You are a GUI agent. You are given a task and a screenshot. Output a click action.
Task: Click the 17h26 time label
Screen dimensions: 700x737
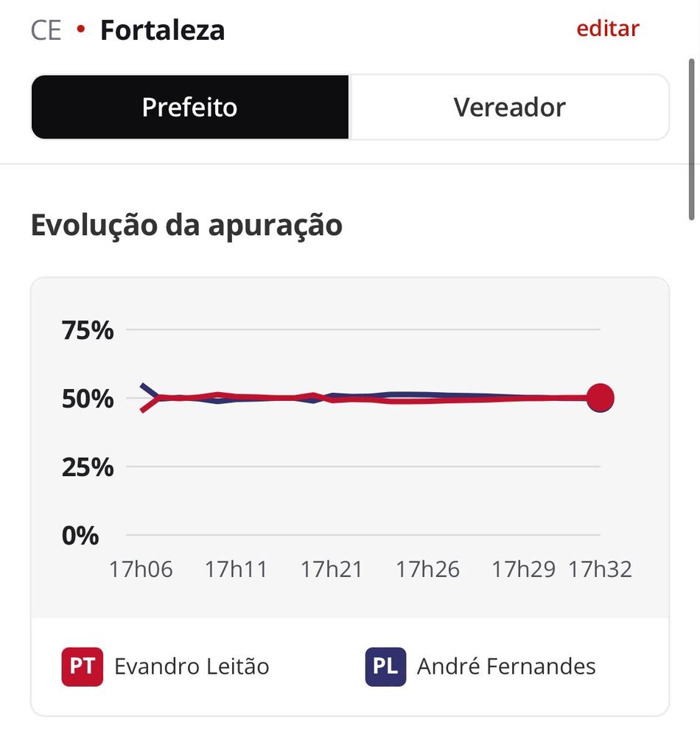[427, 570]
